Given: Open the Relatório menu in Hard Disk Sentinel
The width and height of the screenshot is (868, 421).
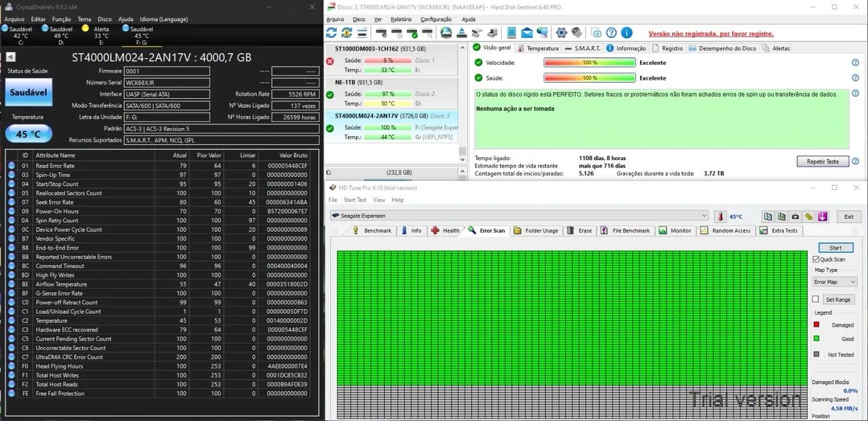Looking at the screenshot, I should coord(401,19).
